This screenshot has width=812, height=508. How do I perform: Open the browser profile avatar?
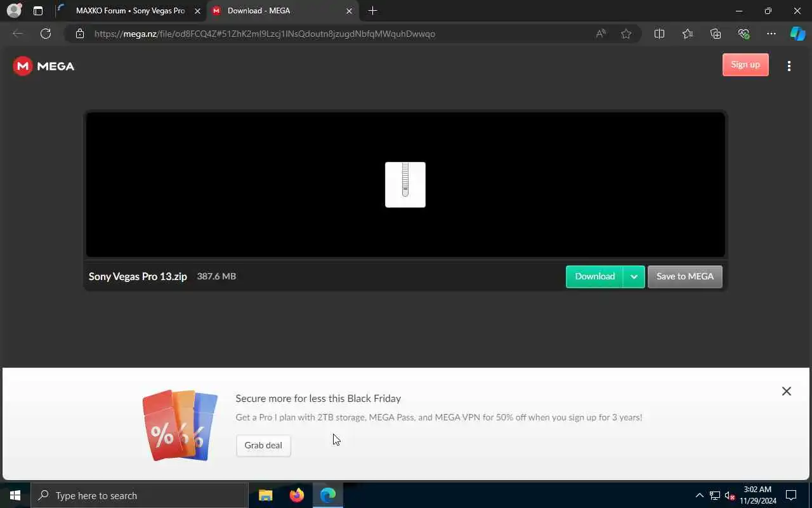pyautogui.click(x=14, y=11)
